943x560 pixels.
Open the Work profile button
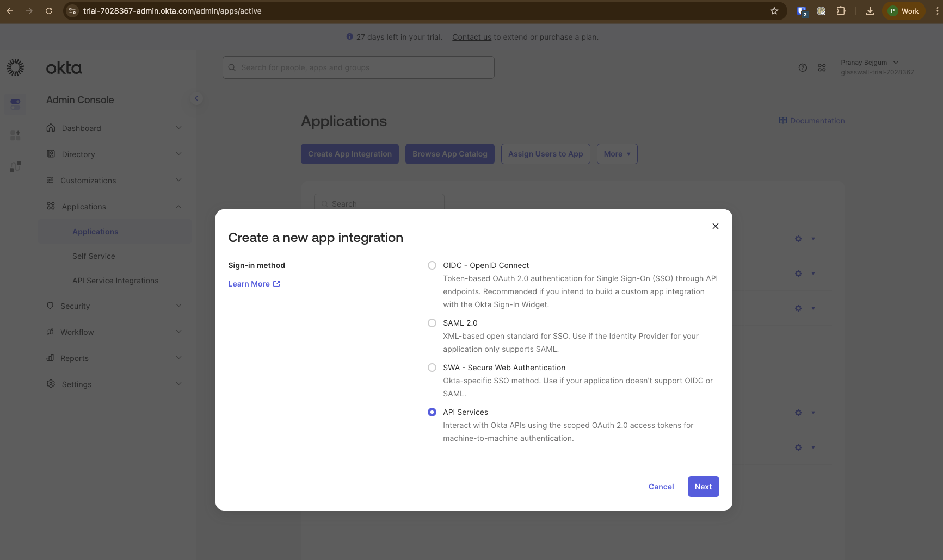(904, 11)
